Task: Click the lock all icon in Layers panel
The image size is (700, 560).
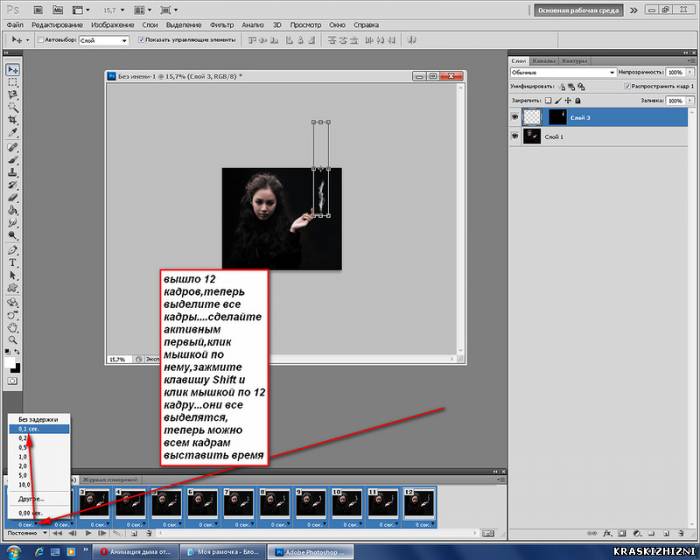Action: (578, 101)
